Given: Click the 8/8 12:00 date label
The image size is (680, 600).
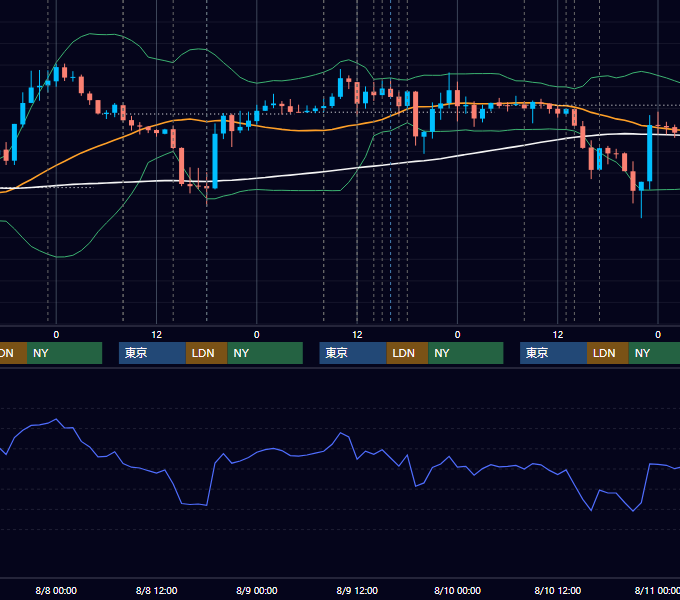Looking at the screenshot, I should tap(157, 590).
